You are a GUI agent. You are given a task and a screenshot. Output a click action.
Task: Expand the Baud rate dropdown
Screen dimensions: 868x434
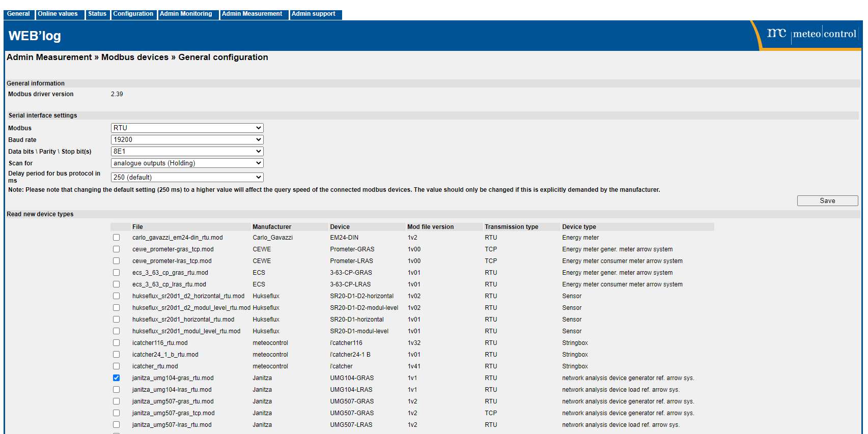[x=187, y=140]
